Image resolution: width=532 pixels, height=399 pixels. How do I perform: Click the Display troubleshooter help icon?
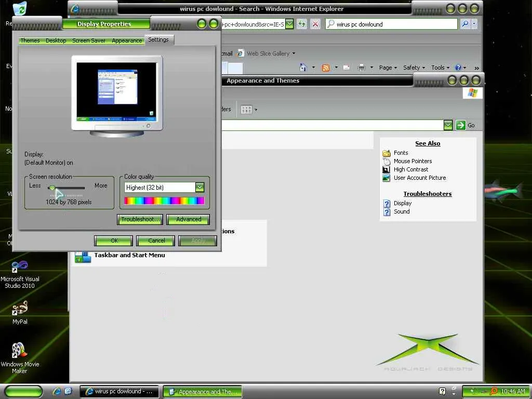(x=387, y=204)
